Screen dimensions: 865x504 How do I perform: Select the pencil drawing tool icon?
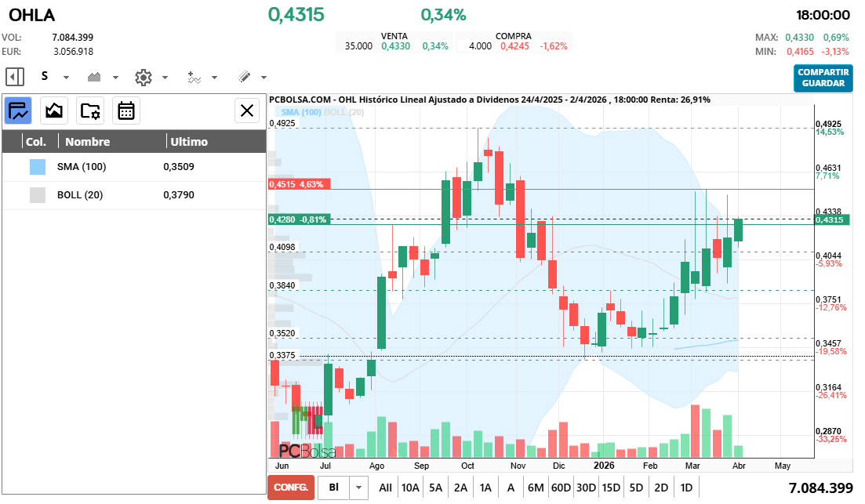(245, 77)
